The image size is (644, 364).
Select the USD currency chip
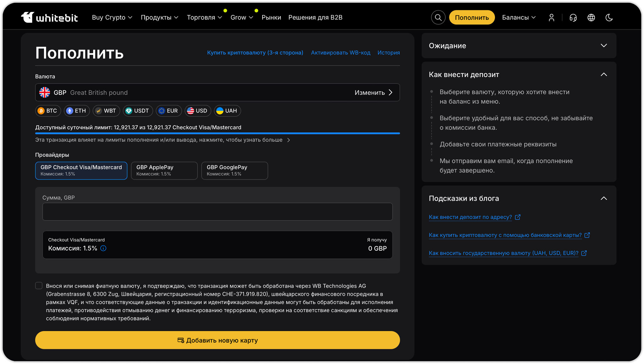coord(198,111)
